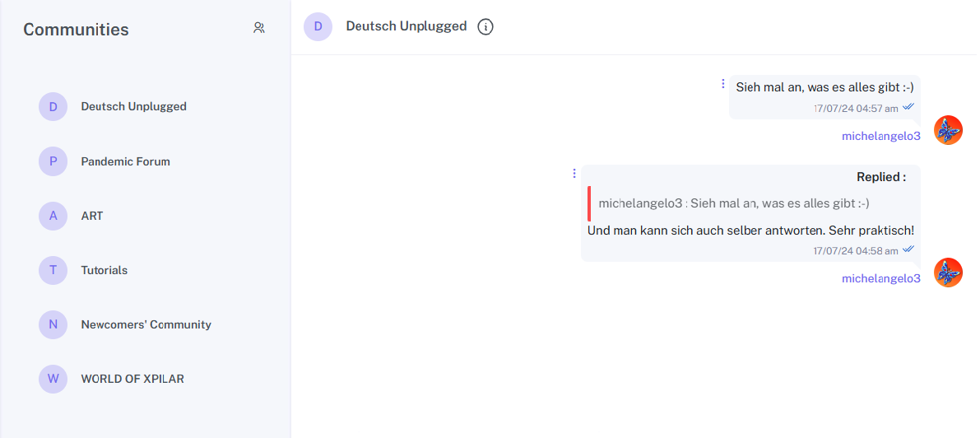Click michelangelo3 username under first message
980x438 pixels.
[x=880, y=136]
